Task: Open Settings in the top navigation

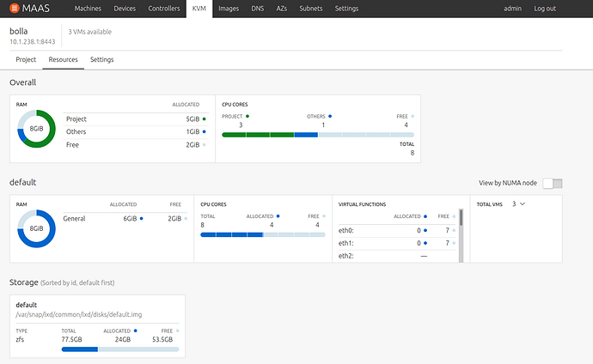Action: coord(346,9)
